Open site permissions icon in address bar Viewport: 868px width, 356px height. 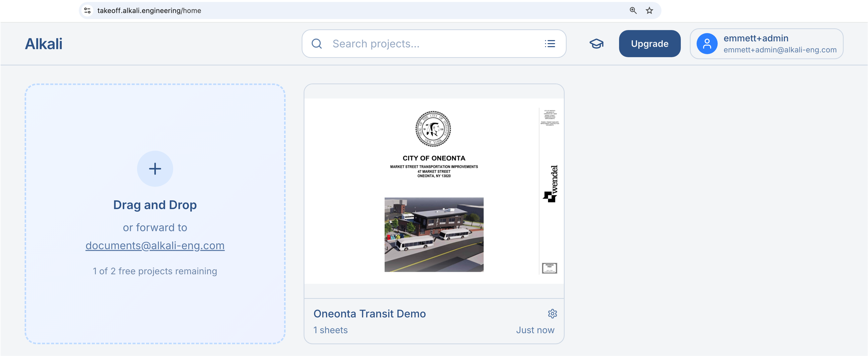pos(87,10)
